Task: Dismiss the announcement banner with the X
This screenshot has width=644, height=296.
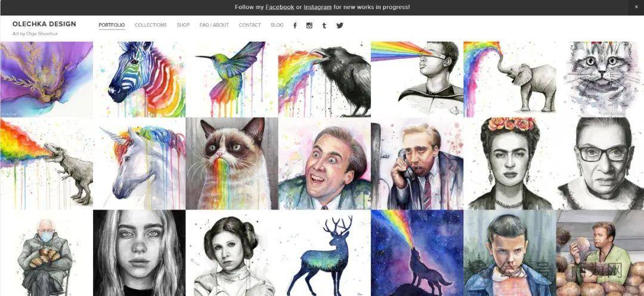Action: pos(636,7)
